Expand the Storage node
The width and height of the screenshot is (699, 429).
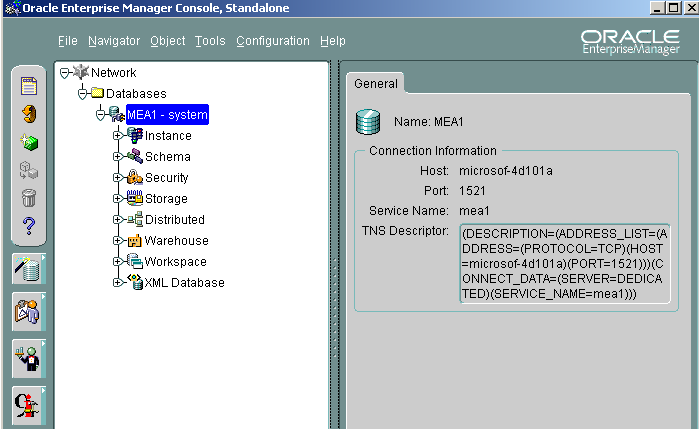point(117,198)
